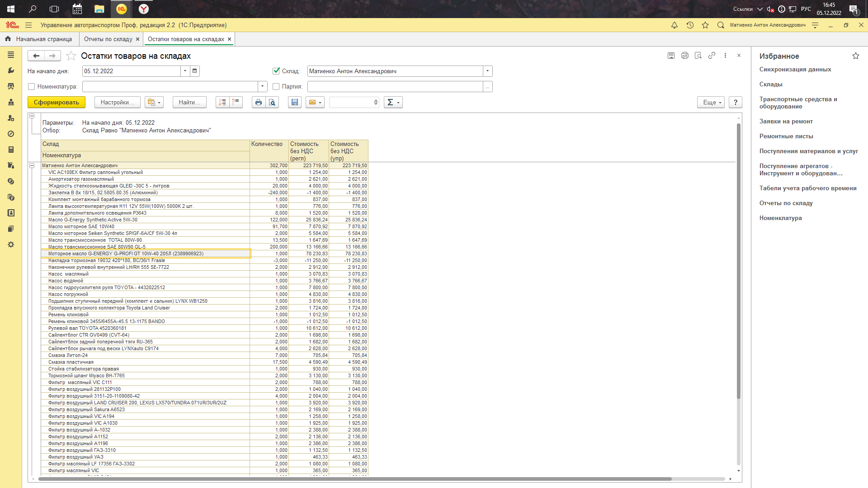The width and height of the screenshot is (868, 488).
Task: Open the Windows Start menu
Action: point(11,9)
